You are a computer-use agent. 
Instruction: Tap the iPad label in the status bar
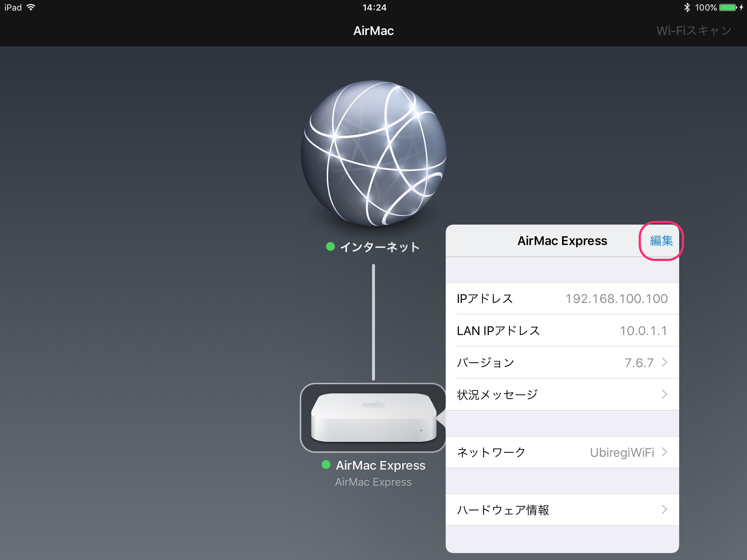coord(13,7)
